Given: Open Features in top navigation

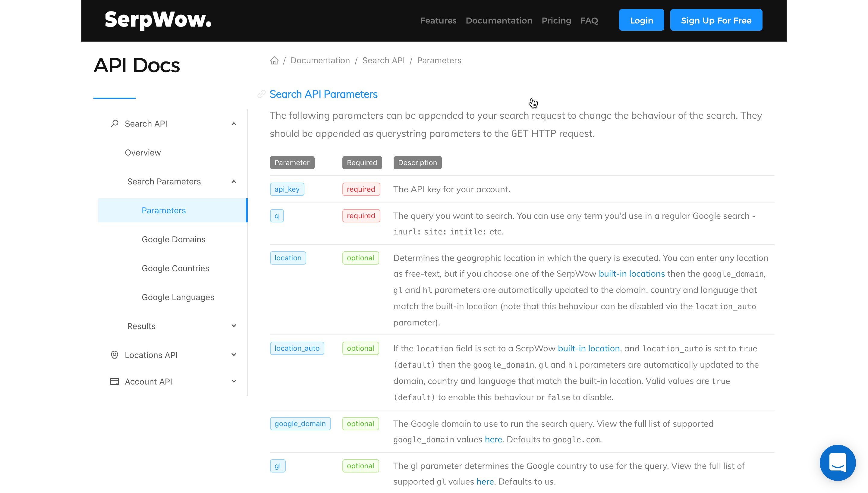Looking at the screenshot, I should coord(439,20).
